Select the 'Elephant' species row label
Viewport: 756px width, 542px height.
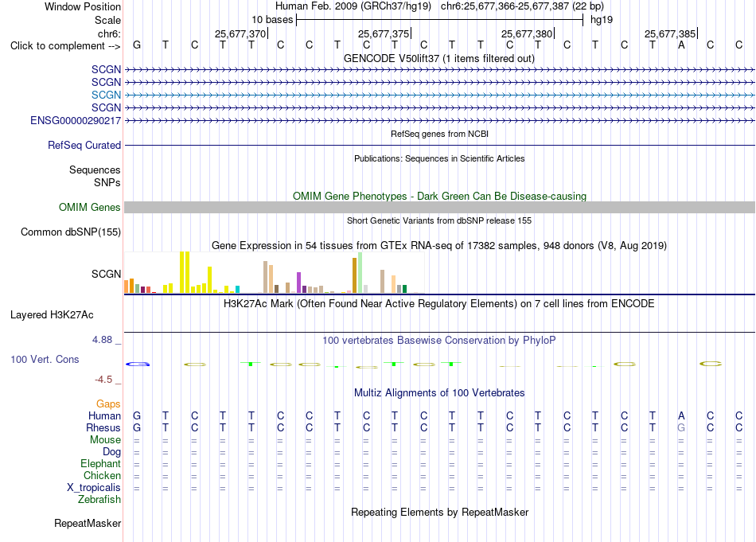pos(101,464)
